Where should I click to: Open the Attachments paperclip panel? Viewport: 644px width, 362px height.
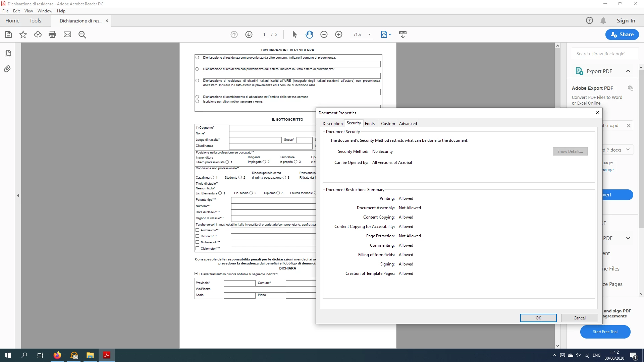coord(7,69)
